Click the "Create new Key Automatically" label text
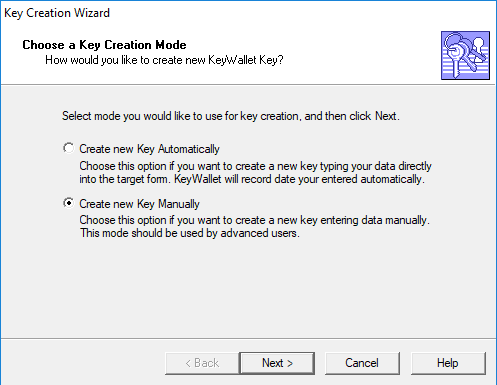This screenshot has height=385, width=497. (x=149, y=149)
